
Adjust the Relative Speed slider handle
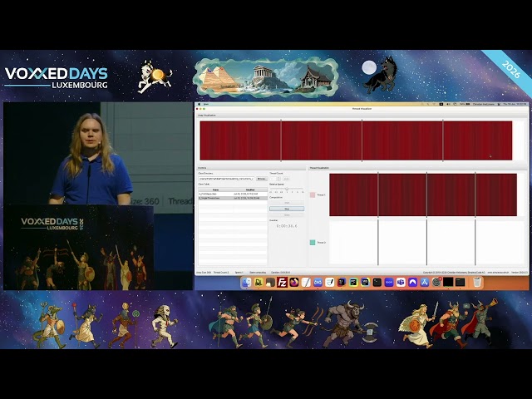tap(287, 189)
